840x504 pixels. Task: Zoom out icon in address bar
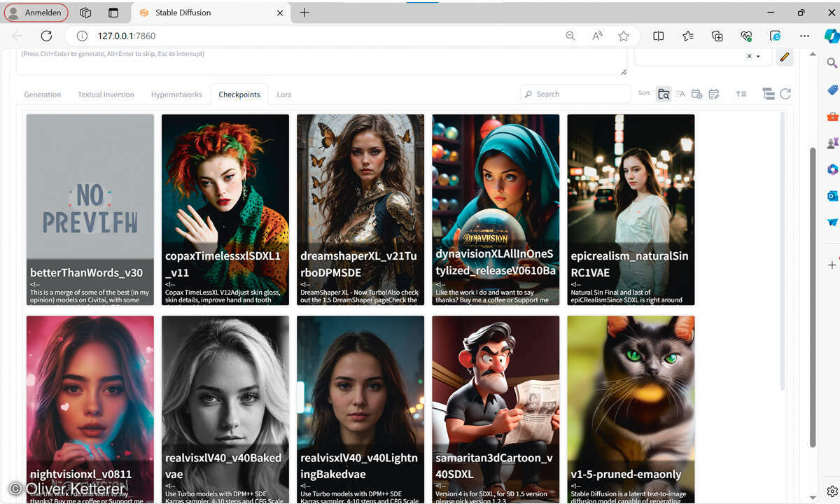pyautogui.click(x=570, y=36)
